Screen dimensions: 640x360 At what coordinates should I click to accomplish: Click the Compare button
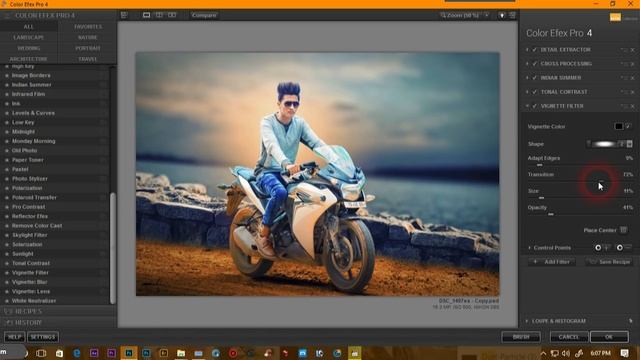click(x=204, y=15)
